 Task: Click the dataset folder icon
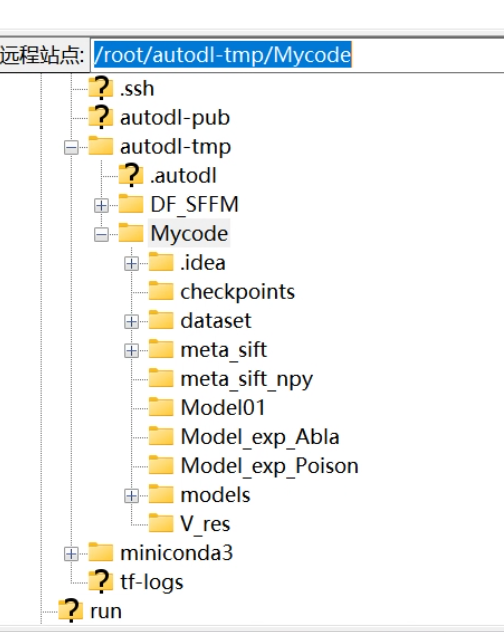161,320
